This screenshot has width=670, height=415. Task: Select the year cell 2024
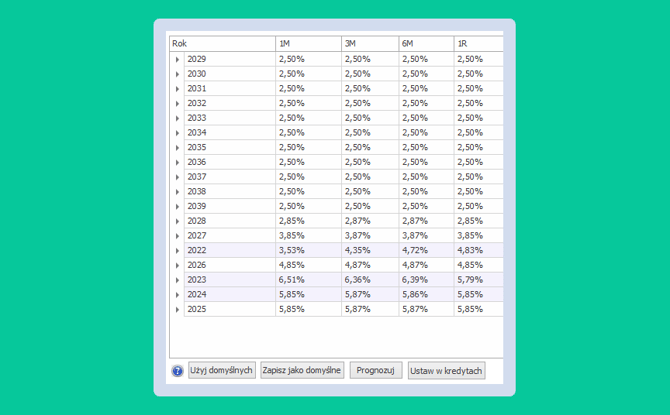[x=230, y=294]
